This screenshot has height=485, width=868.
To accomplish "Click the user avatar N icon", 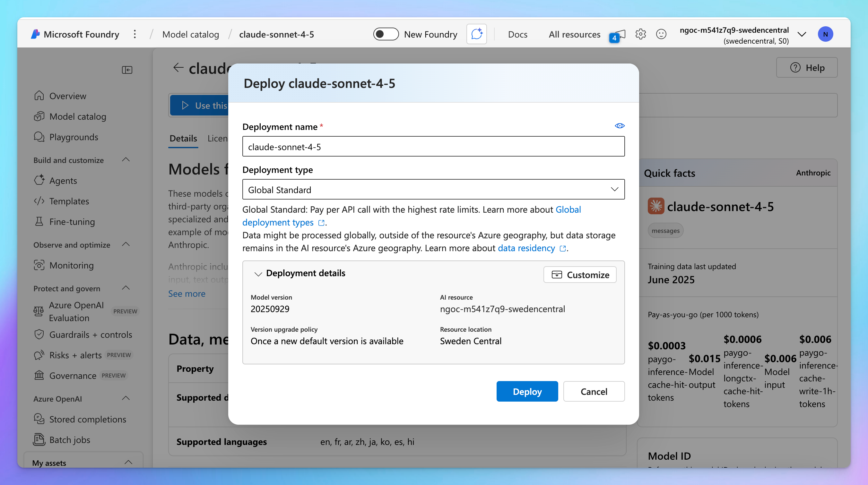I will point(825,34).
